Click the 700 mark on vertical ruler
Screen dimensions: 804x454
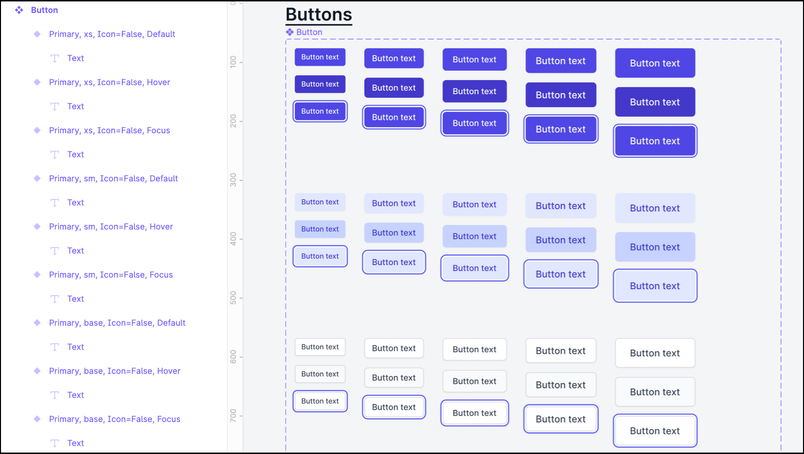coord(233,415)
